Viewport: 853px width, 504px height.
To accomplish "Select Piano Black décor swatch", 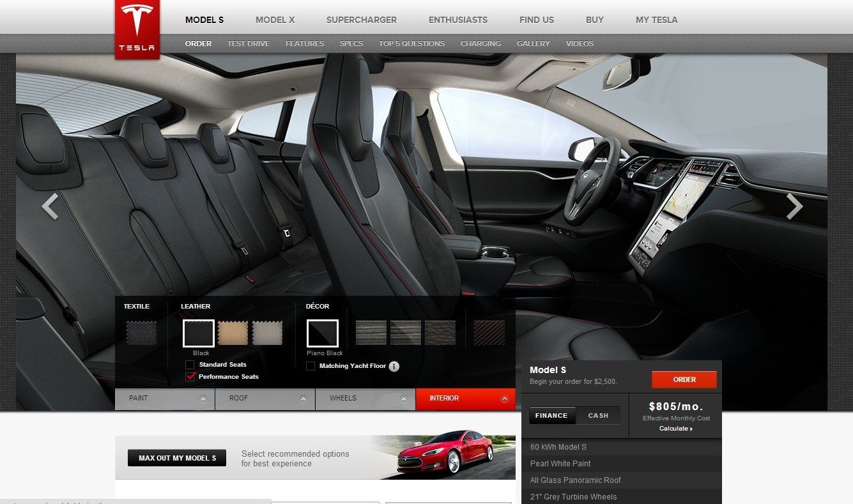I will click(323, 333).
